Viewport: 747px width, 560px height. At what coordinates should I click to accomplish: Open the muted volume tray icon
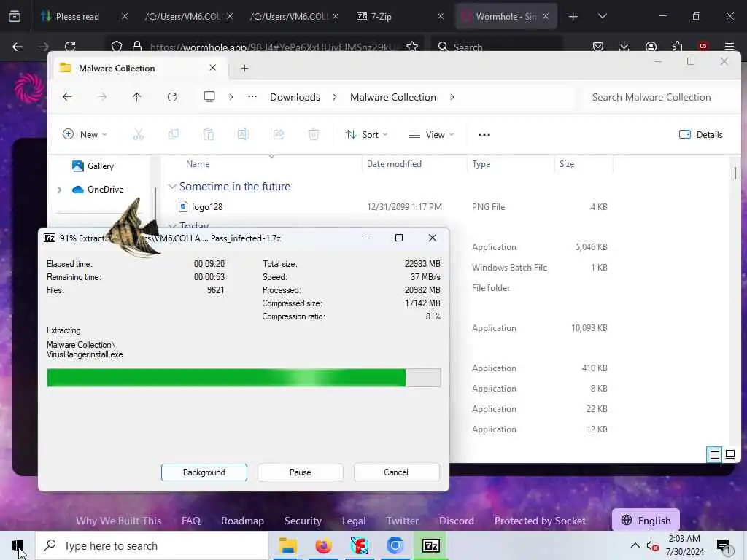pos(652,546)
